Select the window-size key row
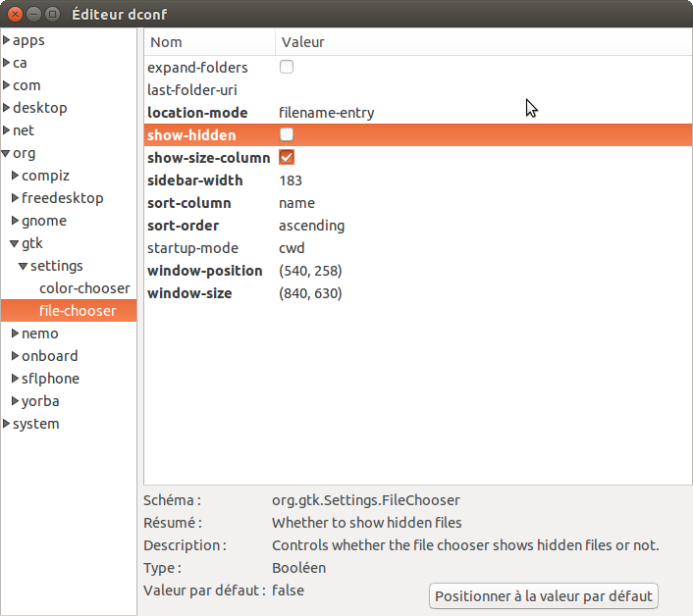Screen dimensions: 693x616 [x=189, y=293]
